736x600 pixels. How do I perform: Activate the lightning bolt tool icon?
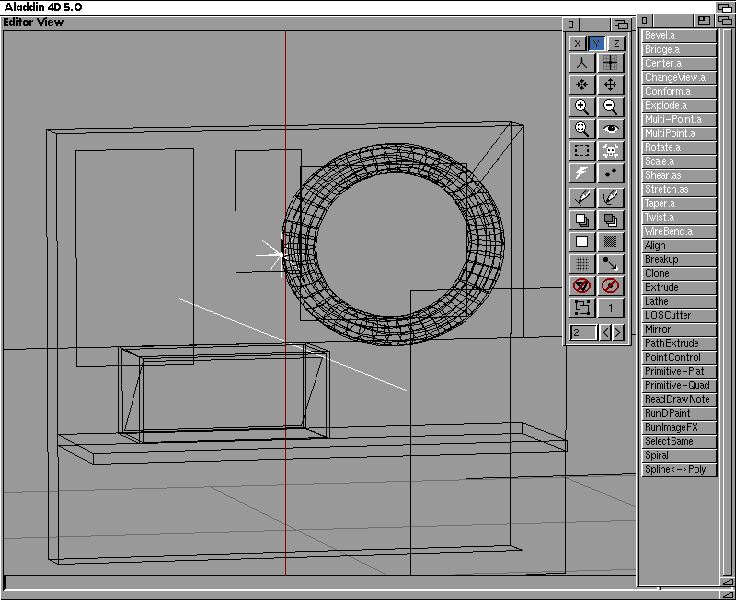pos(581,174)
